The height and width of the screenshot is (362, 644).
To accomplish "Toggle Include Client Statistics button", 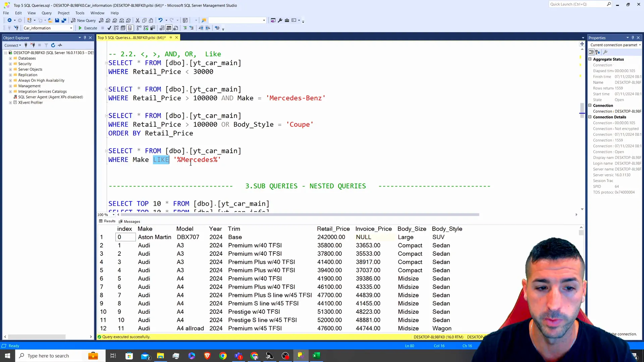I will [x=153, y=28].
